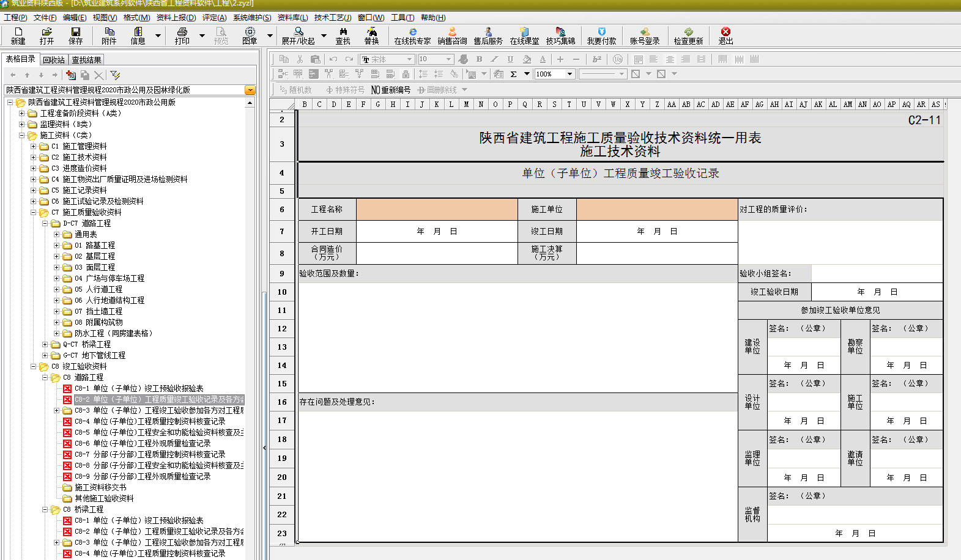This screenshot has height=560, width=961.
Task: Click the NO重新编号 renumber button
Action: [391, 90]
